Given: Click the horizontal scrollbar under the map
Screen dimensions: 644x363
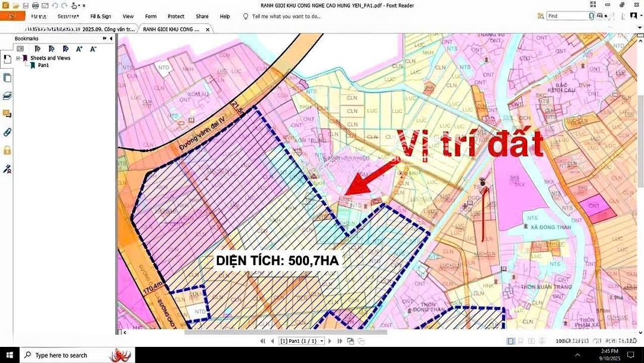Looking at the screenshot, I should 286,333.
